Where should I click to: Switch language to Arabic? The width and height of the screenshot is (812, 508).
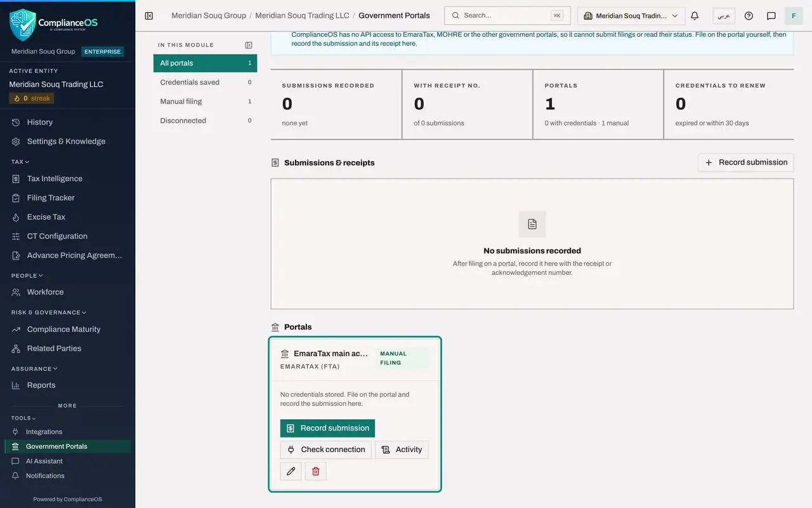click(724, 16)
